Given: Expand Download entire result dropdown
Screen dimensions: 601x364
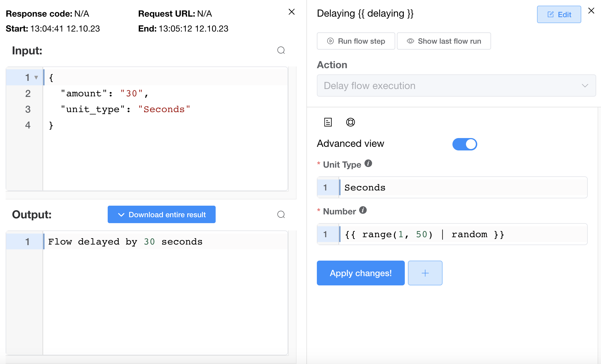Looking at the screenshot, I should [x=162, y=215].
